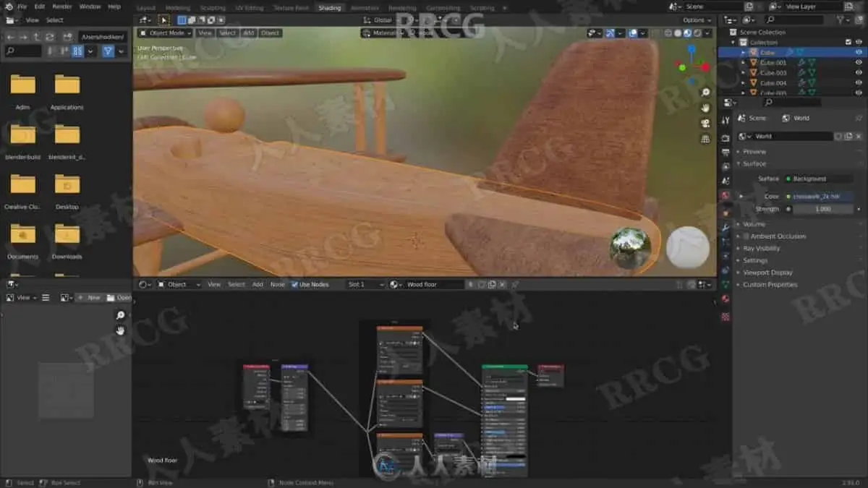
Task: Expand the Volume panel
Action: [x=754, y=224]
